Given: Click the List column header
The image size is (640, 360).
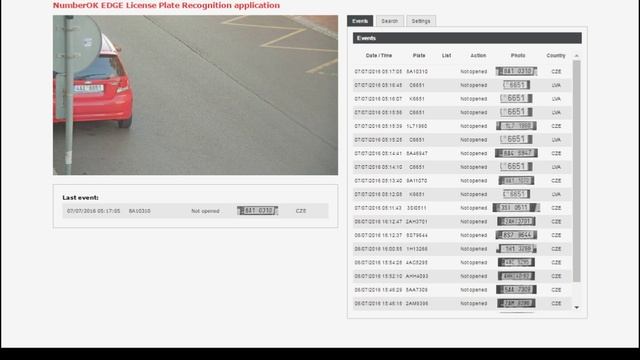Looking at the screenshot, I should click(447, 56).
